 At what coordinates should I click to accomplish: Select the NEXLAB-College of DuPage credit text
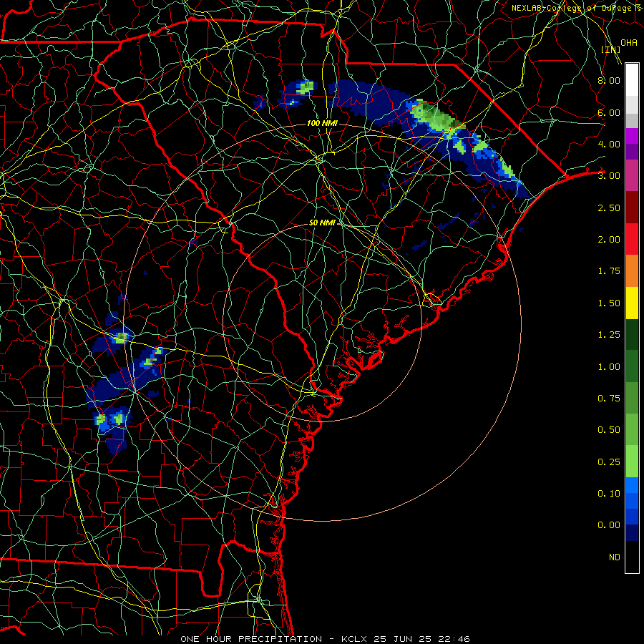click(x=576, y=8)
